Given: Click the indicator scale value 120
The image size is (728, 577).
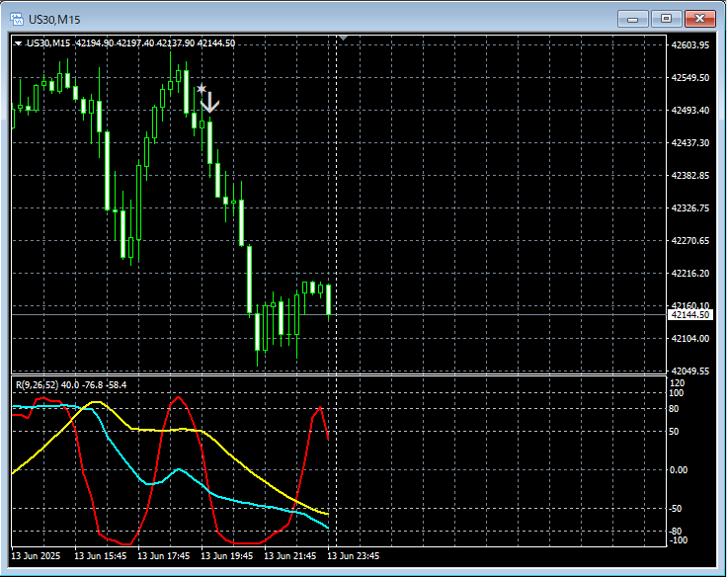Looking at the screenshot, I should pos(677,382).
